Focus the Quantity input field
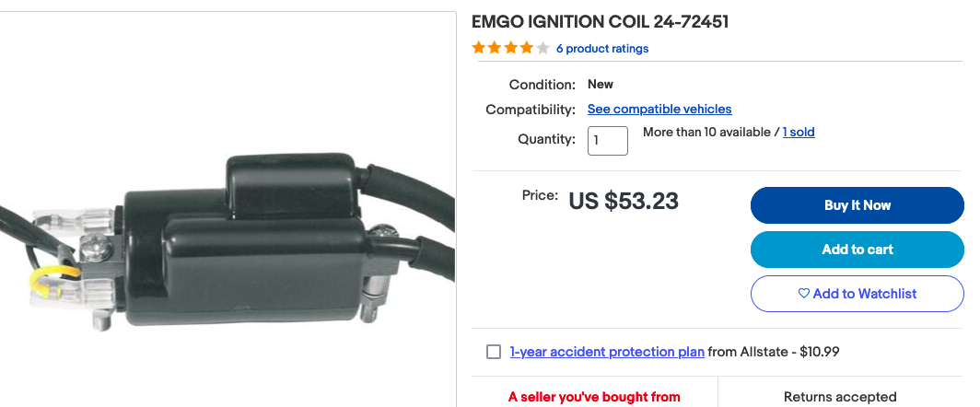This screenshot has height=407, width=980. [608, 141]
